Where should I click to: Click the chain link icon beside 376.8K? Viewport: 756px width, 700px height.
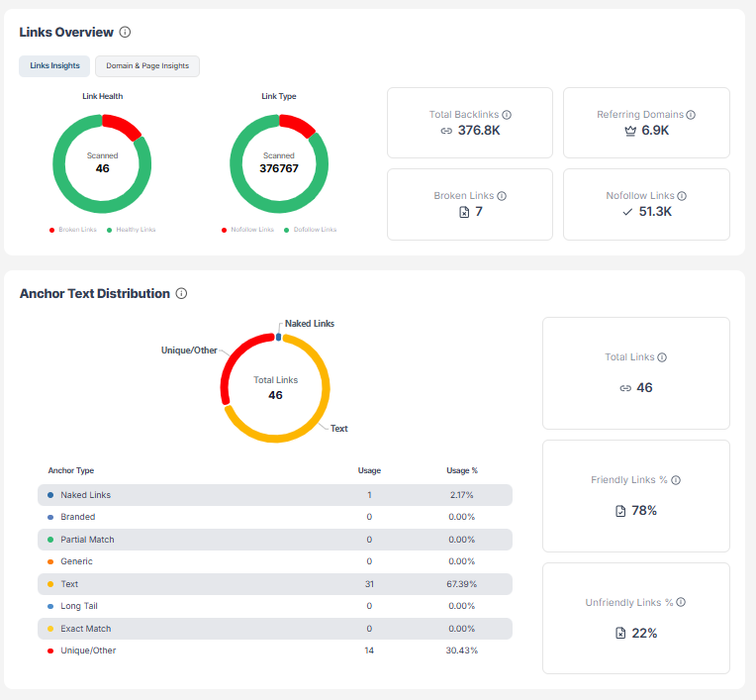(446, 131)
